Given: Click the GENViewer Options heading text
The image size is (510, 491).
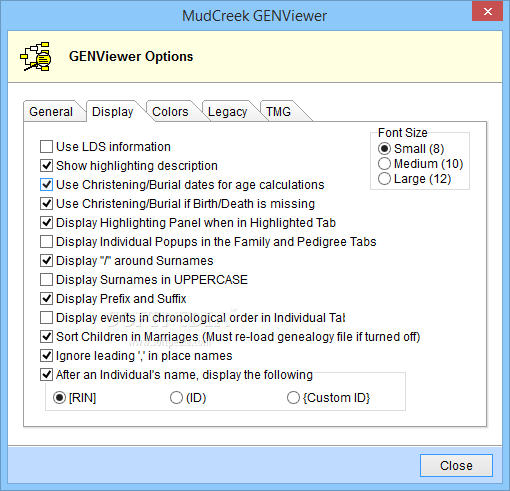Looking at the screenshot, I should click(131, 57).
